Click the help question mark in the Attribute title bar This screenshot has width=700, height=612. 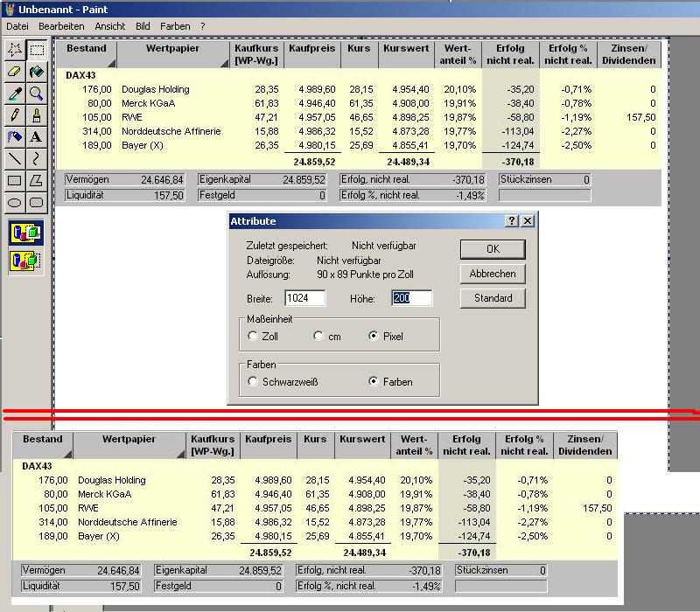[x=512, y=222]
